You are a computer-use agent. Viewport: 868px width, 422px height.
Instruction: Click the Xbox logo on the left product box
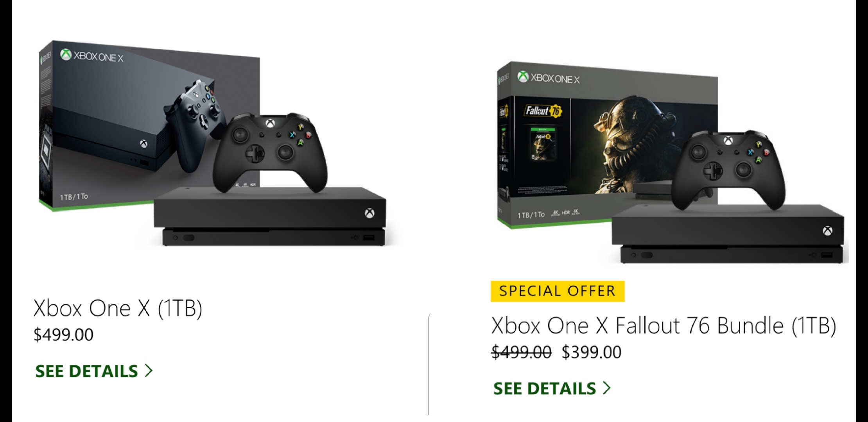tap(66, 55)
